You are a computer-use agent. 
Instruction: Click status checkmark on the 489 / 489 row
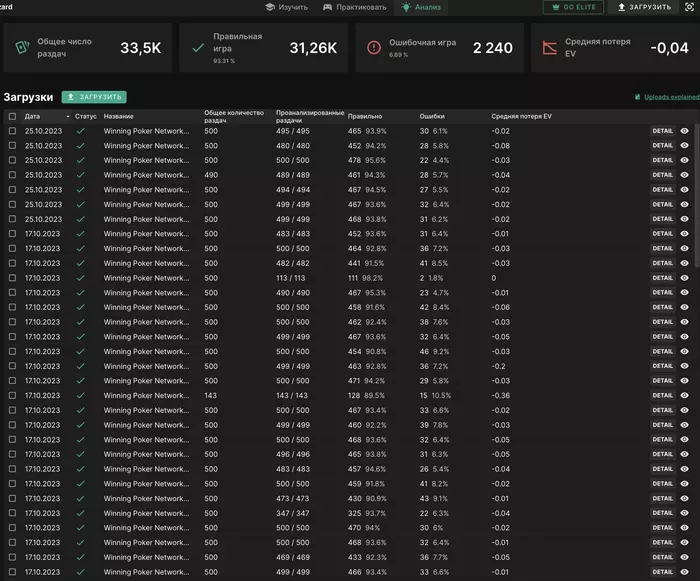(80, 175)
